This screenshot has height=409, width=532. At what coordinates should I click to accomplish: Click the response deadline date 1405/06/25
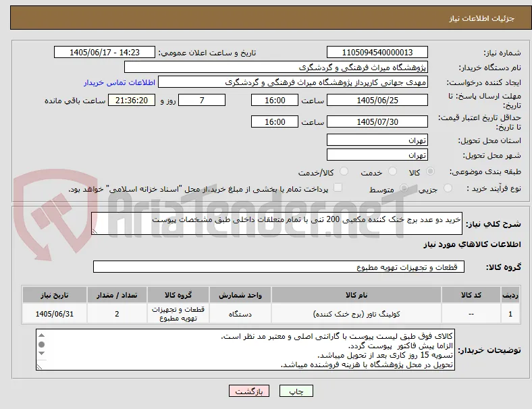(377, 100)
